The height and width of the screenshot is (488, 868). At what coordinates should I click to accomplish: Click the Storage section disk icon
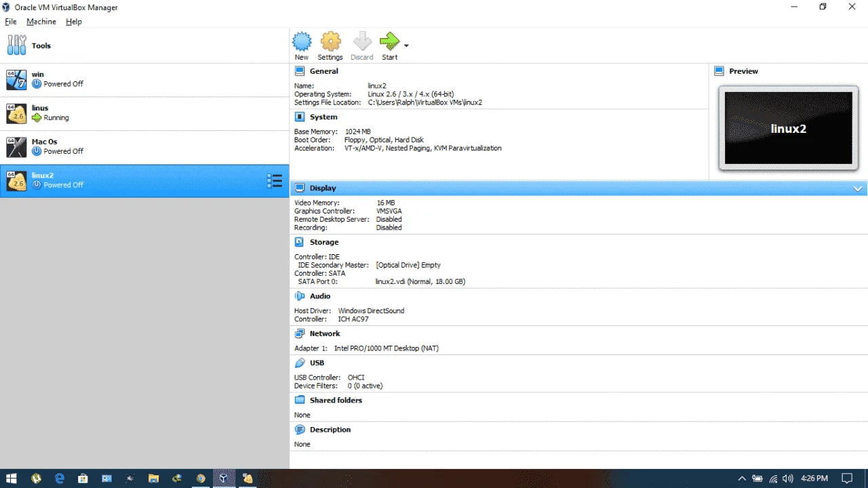pos(300,242)
